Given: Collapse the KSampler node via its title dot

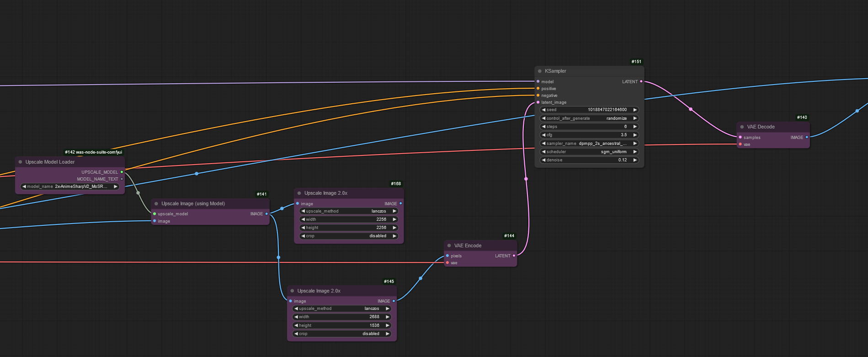Looking at the screenshot, I should (540, 71).
